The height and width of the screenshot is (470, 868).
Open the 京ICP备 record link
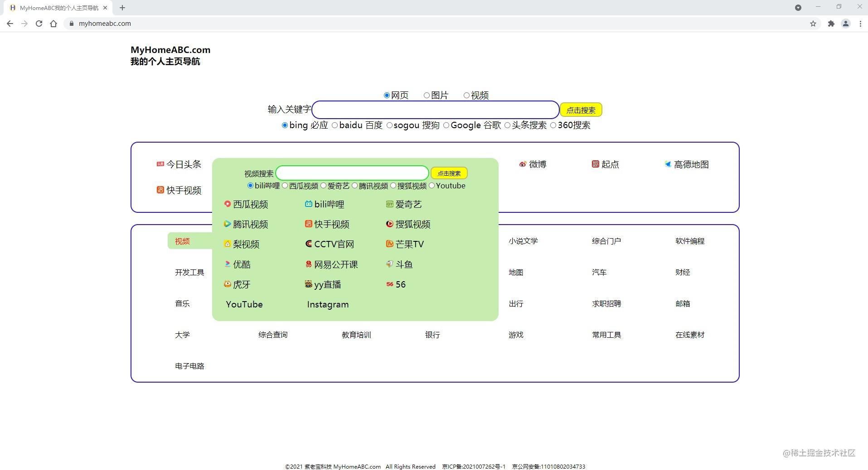pyautogui.click(x=474, y=466)
